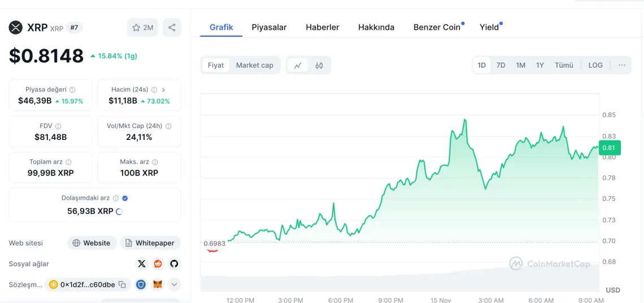Select the line chart view icon
The image size is (644, 303).
pyautogui.click(x=298, y=65)
